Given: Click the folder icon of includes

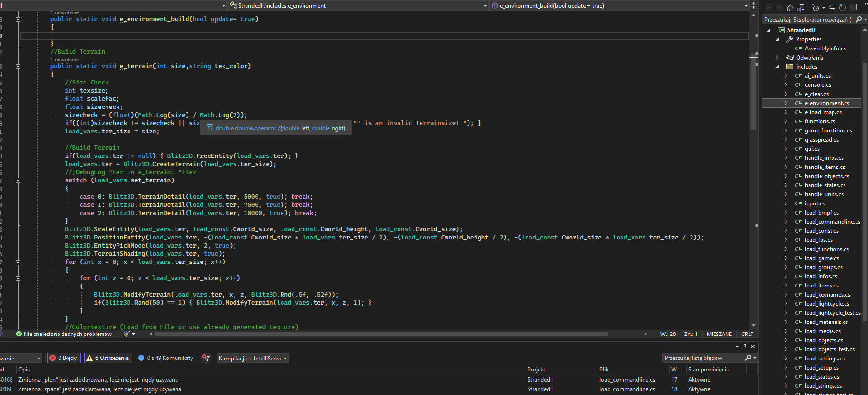Looking at the screenshot, I should [x=790, y=67].
